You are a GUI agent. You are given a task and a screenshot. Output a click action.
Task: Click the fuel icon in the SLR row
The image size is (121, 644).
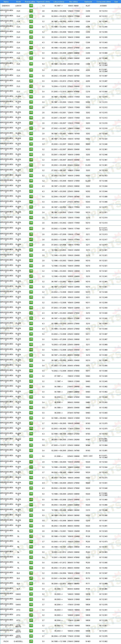[31, 589]
